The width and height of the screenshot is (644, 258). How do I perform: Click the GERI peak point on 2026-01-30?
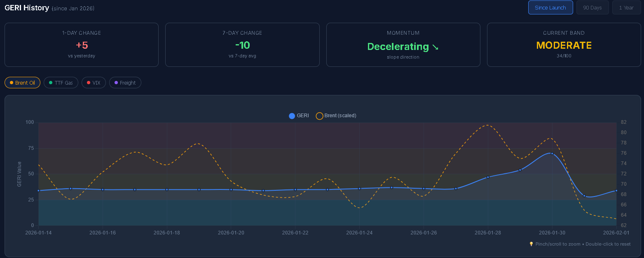(x=552, y=154)
